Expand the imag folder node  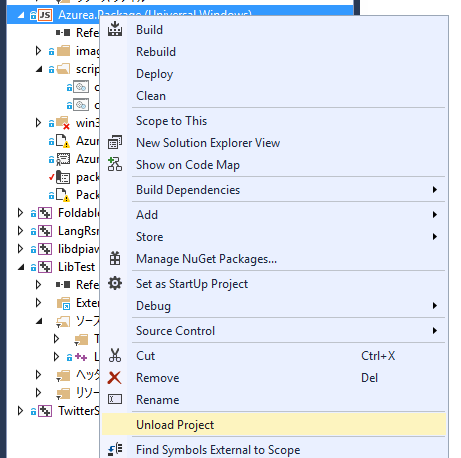point(38,51)
